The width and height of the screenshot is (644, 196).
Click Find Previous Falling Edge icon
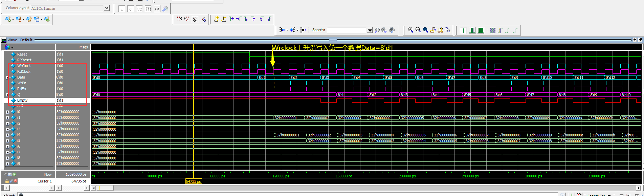[246, 19]
